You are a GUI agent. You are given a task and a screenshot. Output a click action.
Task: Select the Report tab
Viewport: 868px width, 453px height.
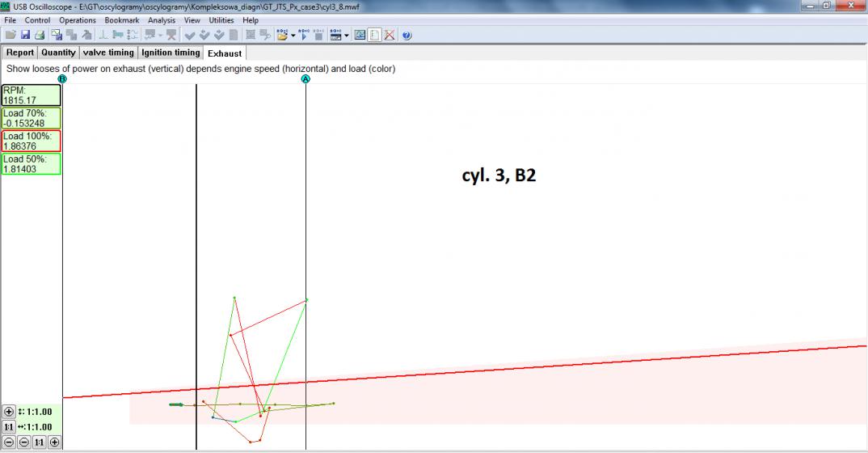(20, 53)
